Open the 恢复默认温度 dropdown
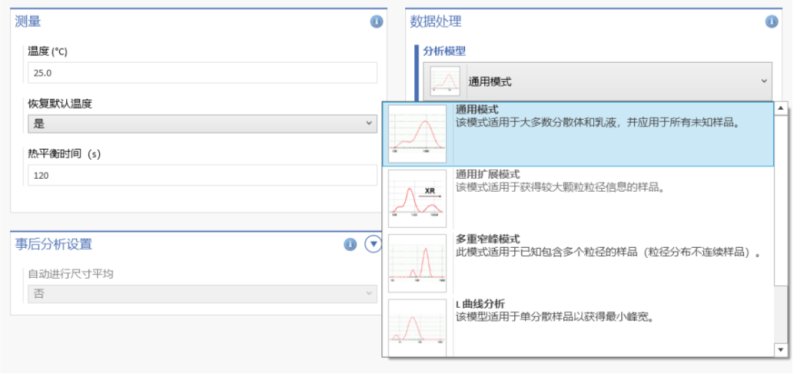The image size is (800, 374). click(x=203, y=123)
